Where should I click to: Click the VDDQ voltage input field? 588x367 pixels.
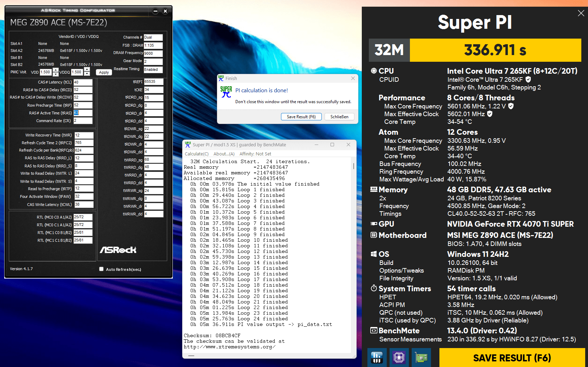pyautogui.click(x=78, y=72)
